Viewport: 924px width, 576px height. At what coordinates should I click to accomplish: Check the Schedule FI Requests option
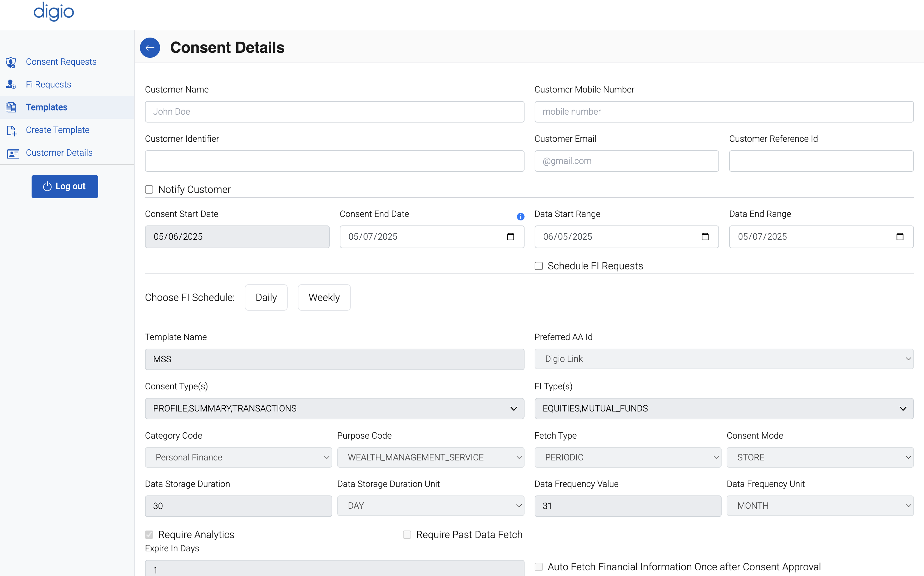click(x=538, y=266)
